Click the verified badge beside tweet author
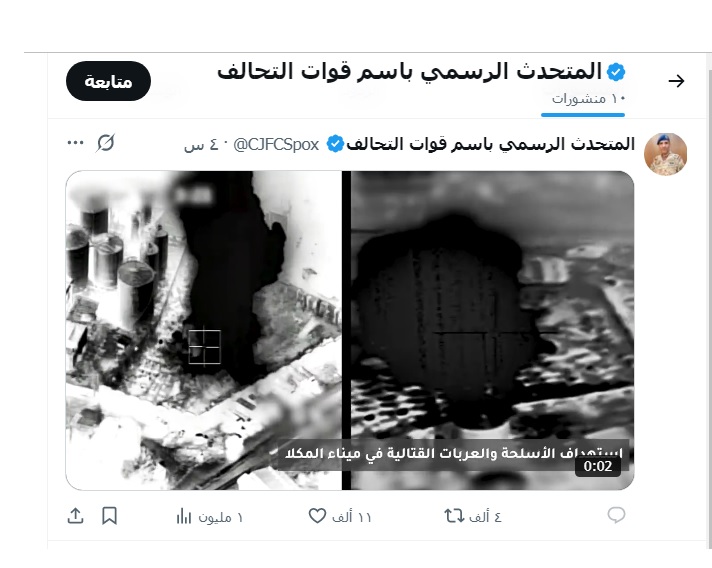 tap(335, 144)
